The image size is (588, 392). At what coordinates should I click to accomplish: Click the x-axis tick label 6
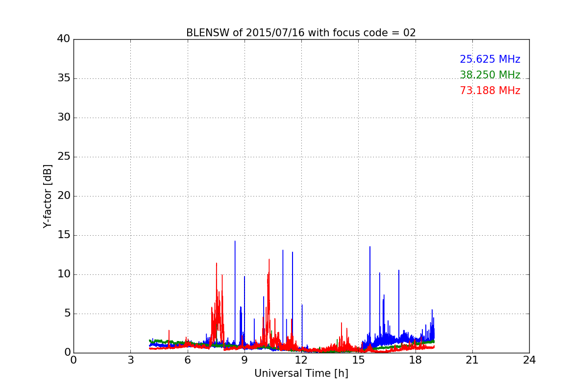pyautogui.click(x=187, y=360)
